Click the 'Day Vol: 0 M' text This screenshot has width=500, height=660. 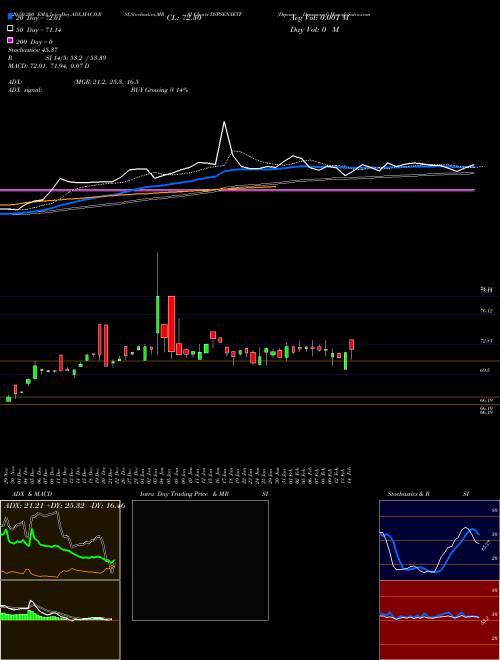pos(314,30)
